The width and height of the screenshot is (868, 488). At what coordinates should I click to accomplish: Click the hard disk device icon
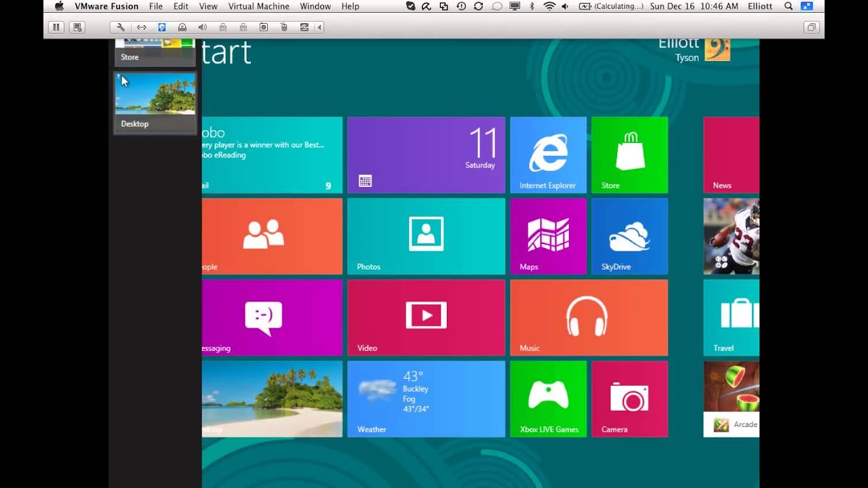click(x=161, y=27)
